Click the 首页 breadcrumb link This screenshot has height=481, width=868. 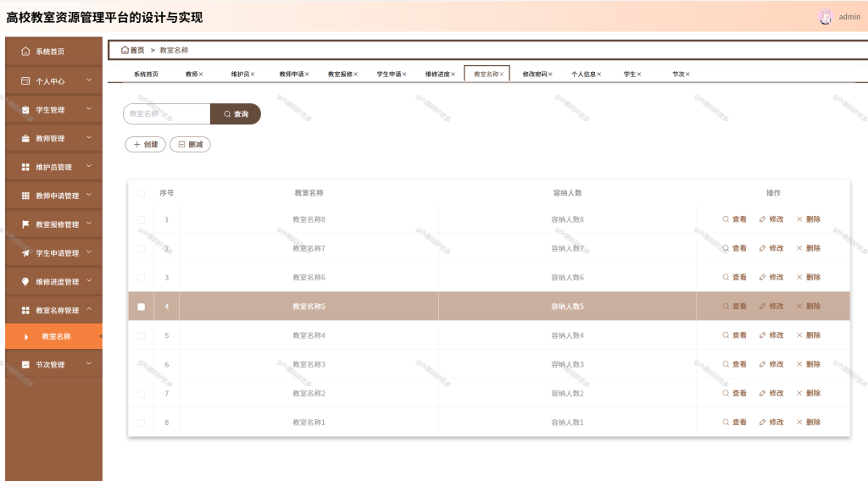point(137,50)
